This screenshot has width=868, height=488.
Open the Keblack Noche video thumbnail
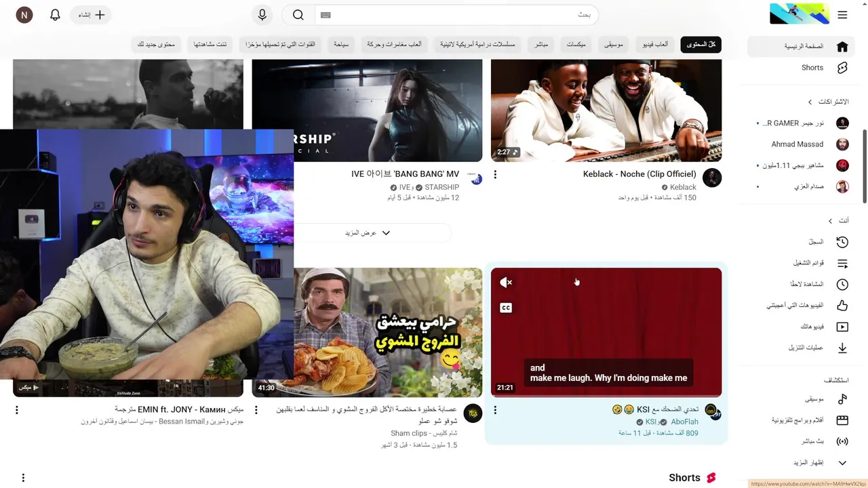click(x=606, y=110)
